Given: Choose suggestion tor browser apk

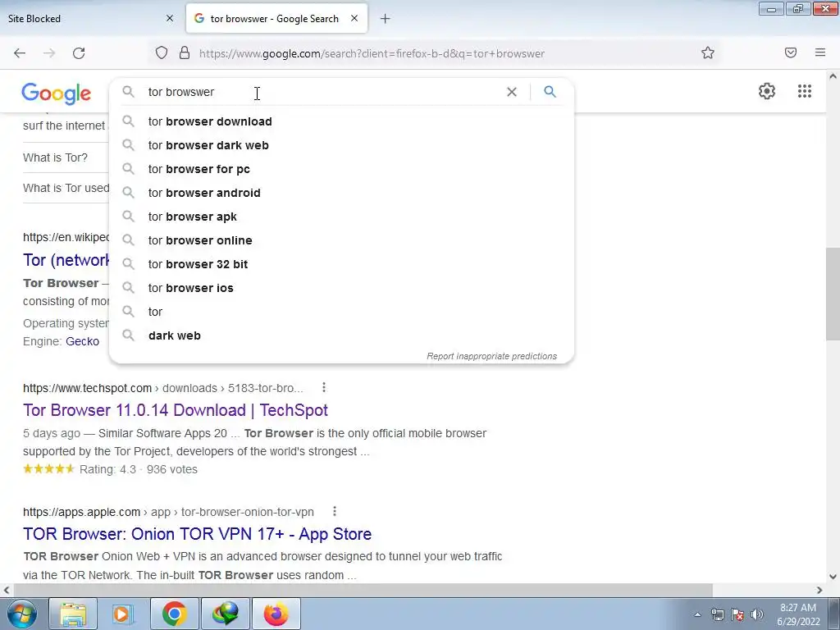Looking at the screenshot, I should coord(341,217).
